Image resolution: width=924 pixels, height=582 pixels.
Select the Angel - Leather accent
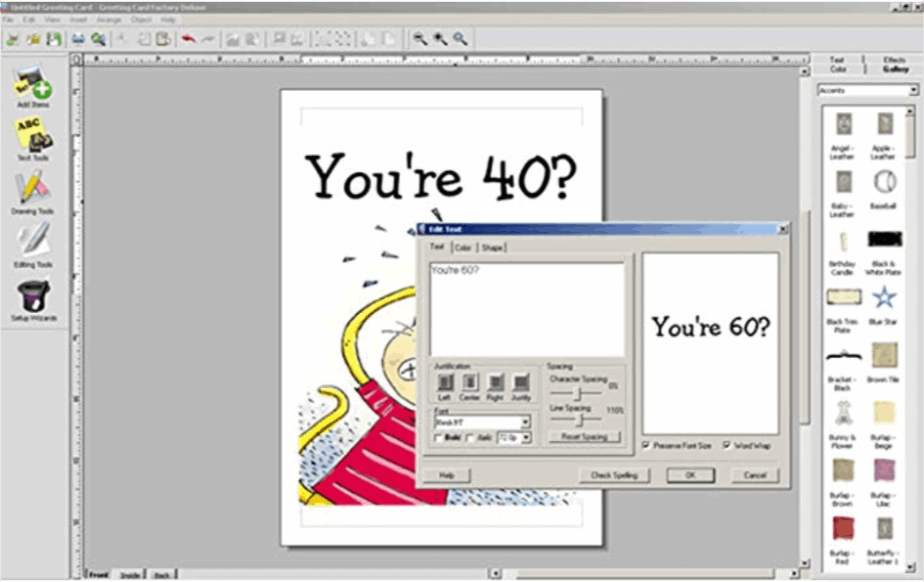pyautogui.click(x=843, y=124)
